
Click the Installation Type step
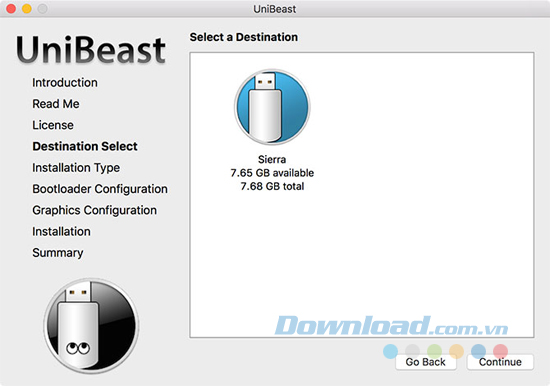pos(76,168)
